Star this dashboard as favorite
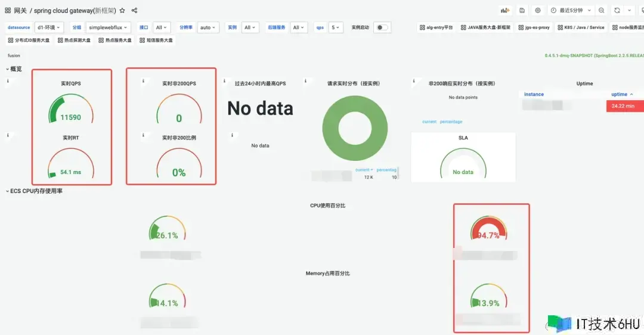Viewport: 644px width, 335px height. coord(122,11)
